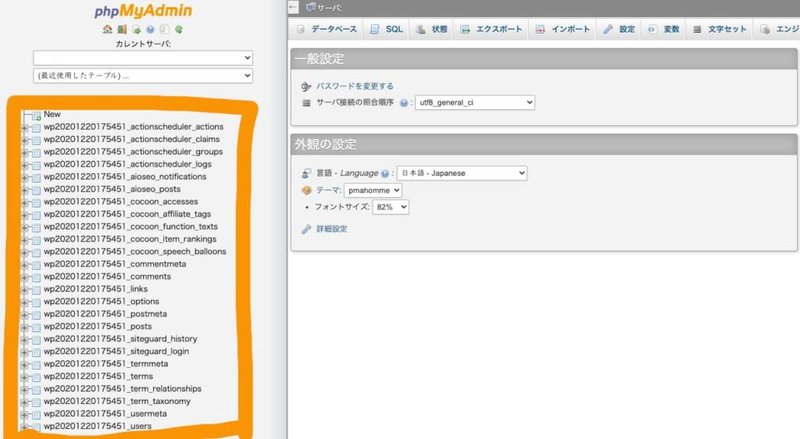
Task: Open the 文字セット tab
Action: tap(719, 29)
